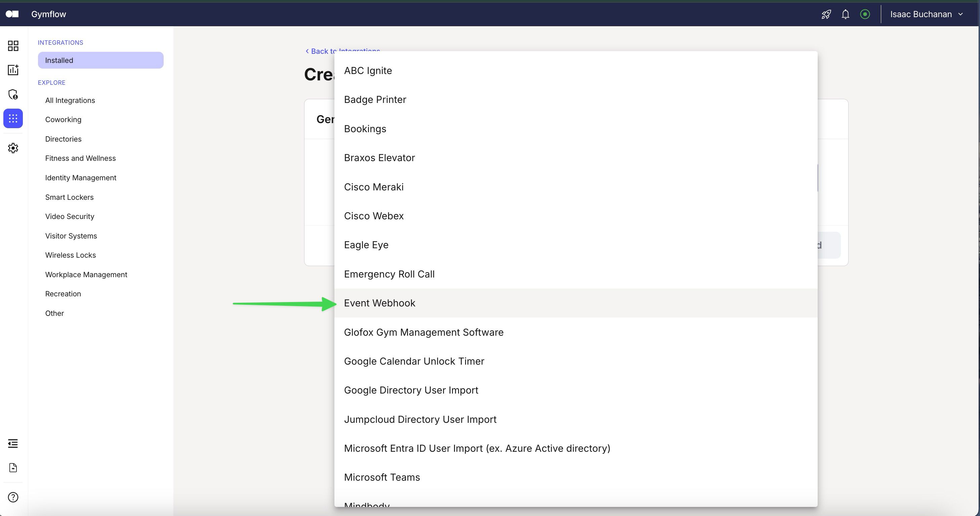The image size is (980, 516).
Task: Open the help question mark icon
Action: (13, 497)
